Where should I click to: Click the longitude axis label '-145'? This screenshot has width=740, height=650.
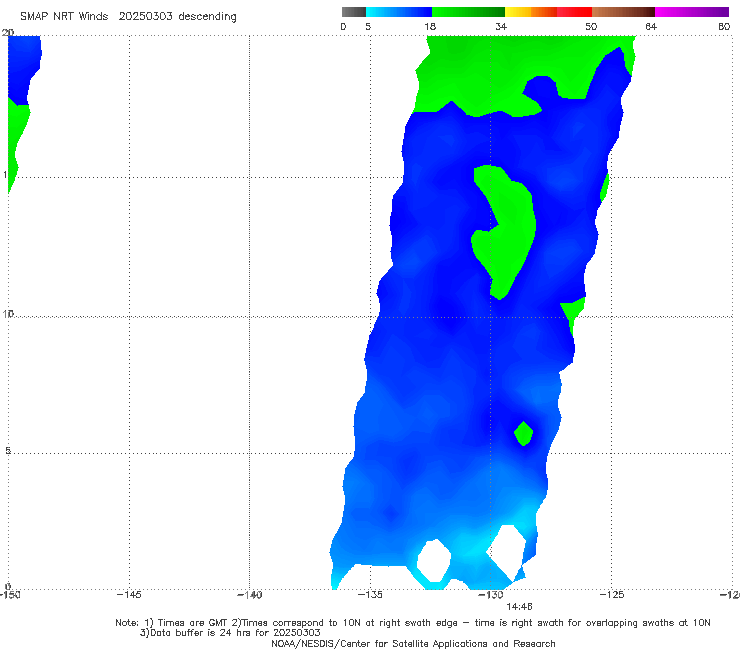pyautogui.click(x=129, y=595)
